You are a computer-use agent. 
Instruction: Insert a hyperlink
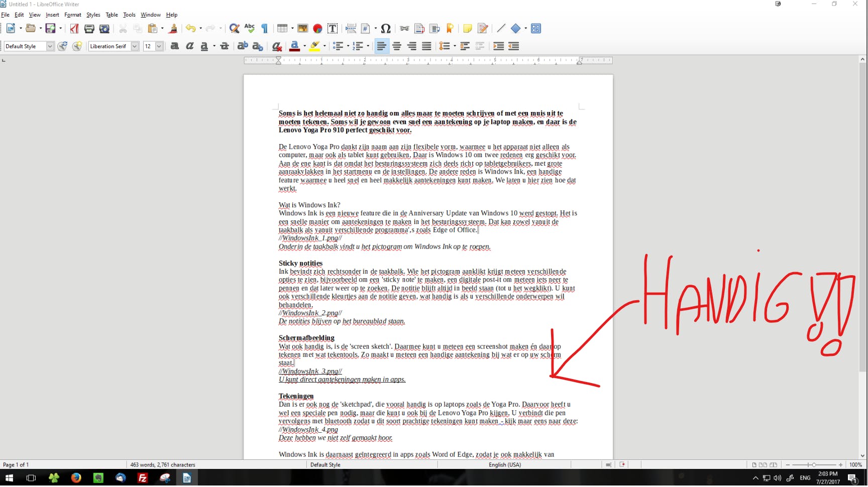(x=404, y=29)
